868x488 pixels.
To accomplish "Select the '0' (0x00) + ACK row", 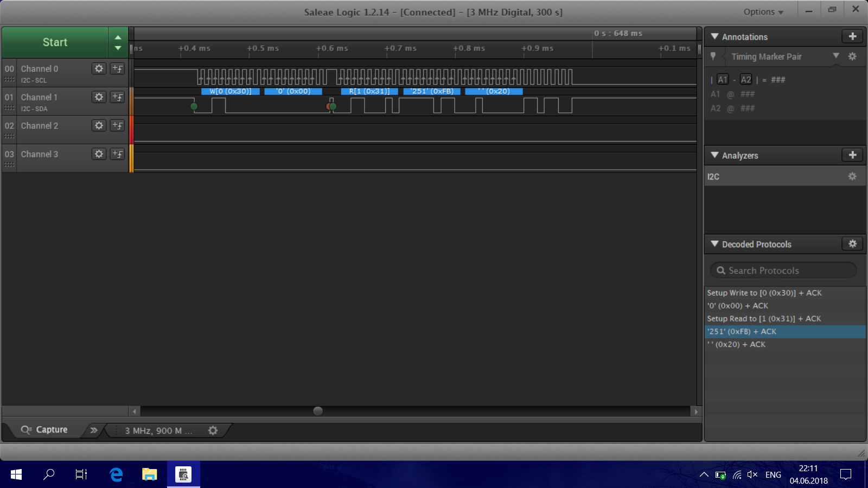I will 784,306.
